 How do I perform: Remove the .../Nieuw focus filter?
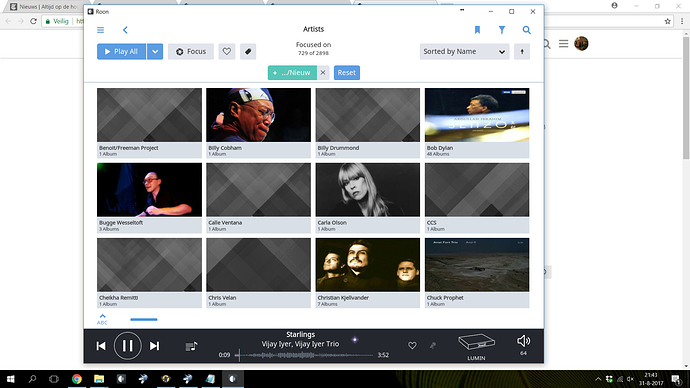[323, 73]
